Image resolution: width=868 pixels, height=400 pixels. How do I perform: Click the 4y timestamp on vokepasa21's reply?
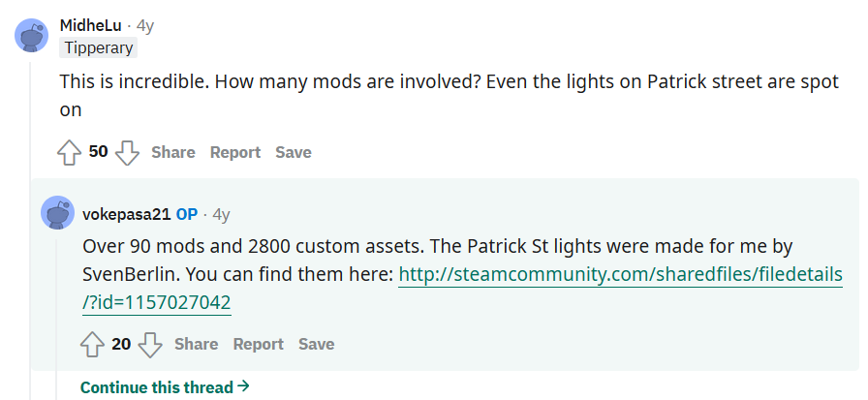[x=221, y=213]
